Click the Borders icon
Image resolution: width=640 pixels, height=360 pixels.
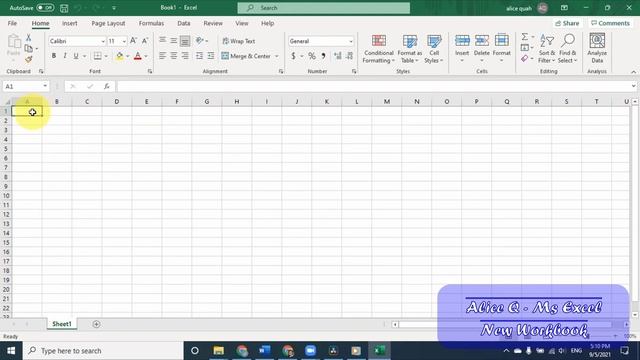pyautogui.click(x=97, y=56)
